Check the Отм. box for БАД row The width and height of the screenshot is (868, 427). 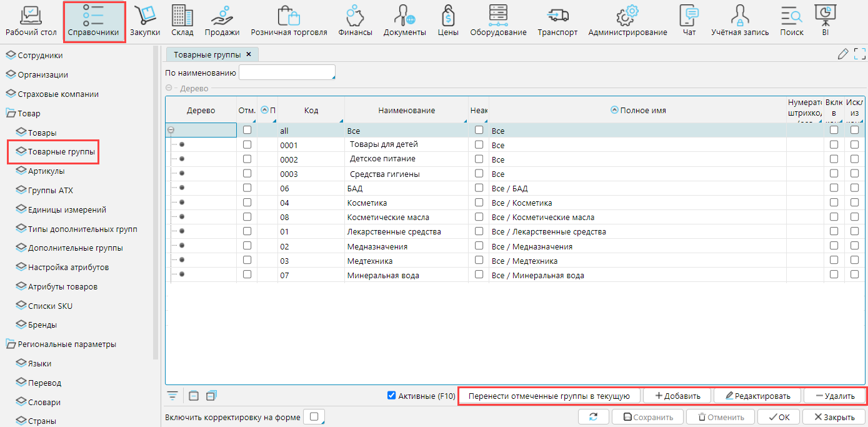(x=247, y=188)
